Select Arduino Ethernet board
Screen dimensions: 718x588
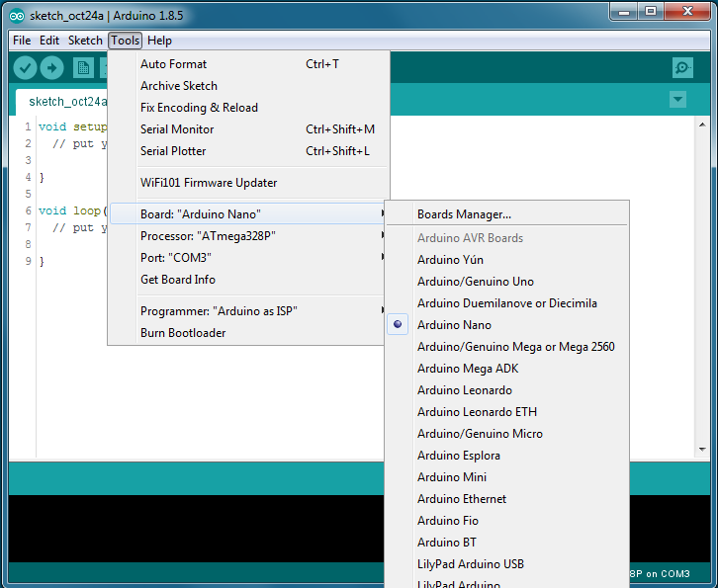coord(507,499)
